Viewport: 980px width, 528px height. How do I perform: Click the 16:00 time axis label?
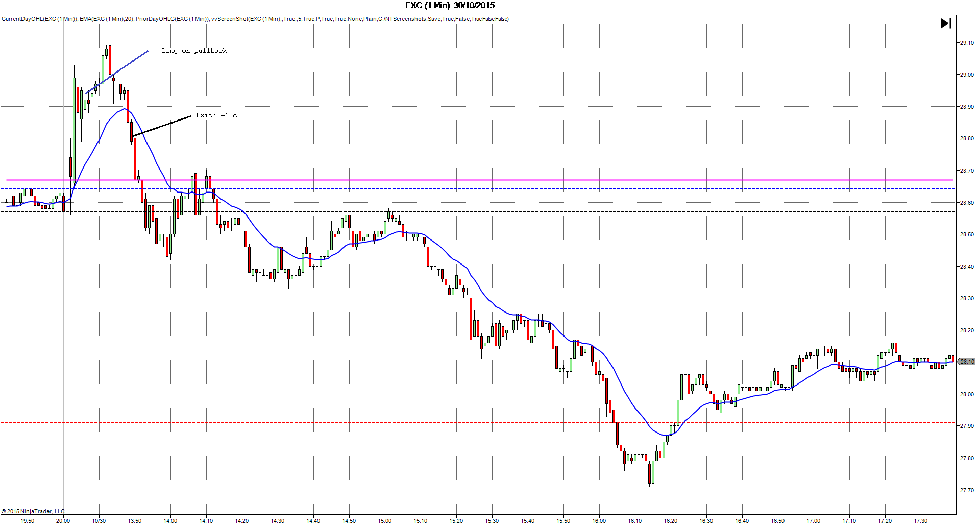pos(599,521)
